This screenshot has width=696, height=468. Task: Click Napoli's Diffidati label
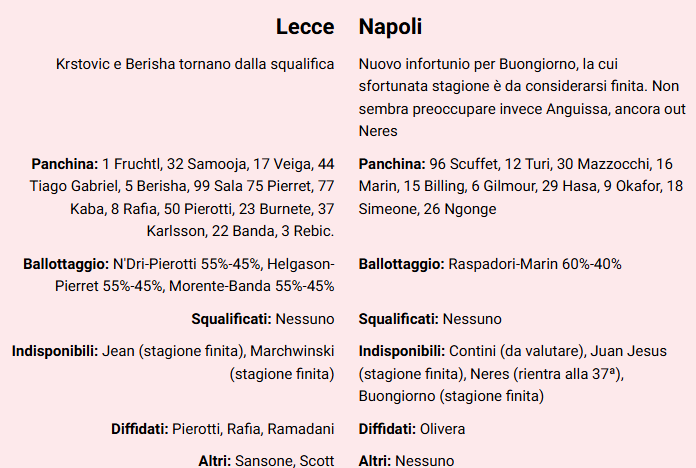pos(387,429)
